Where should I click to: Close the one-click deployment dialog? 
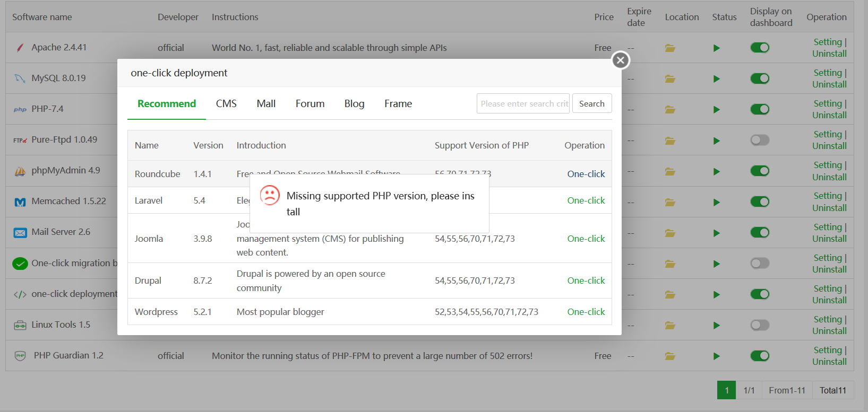pos(620,60)
